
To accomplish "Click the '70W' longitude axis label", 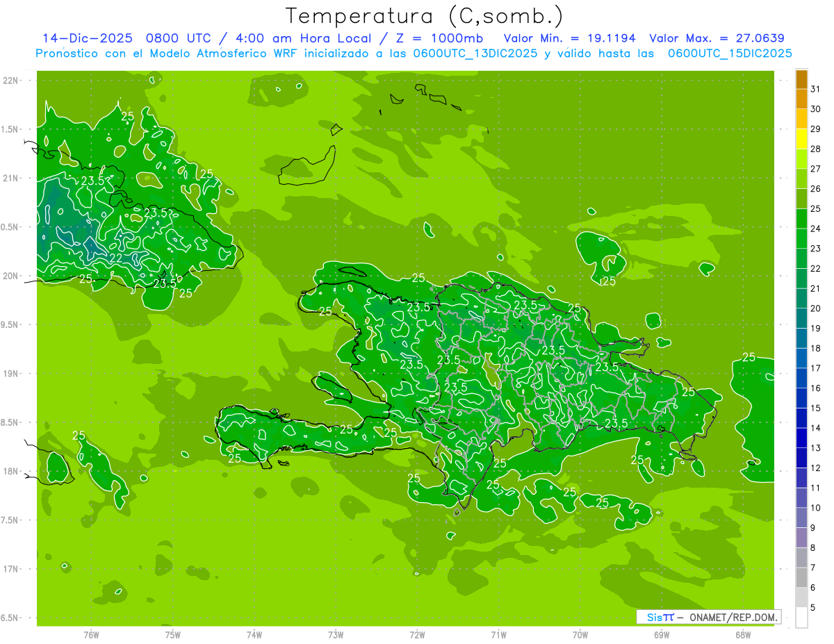I will point(580,634).
